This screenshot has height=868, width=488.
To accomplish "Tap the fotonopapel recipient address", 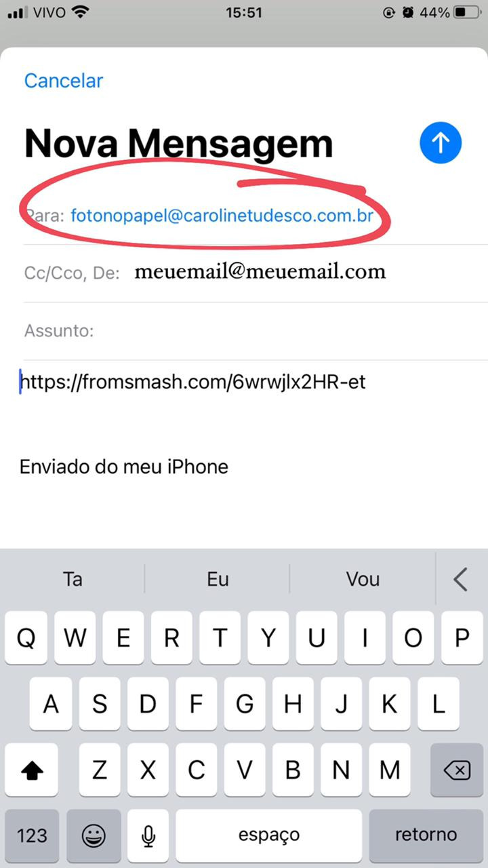I will click(x=222, y=216).
